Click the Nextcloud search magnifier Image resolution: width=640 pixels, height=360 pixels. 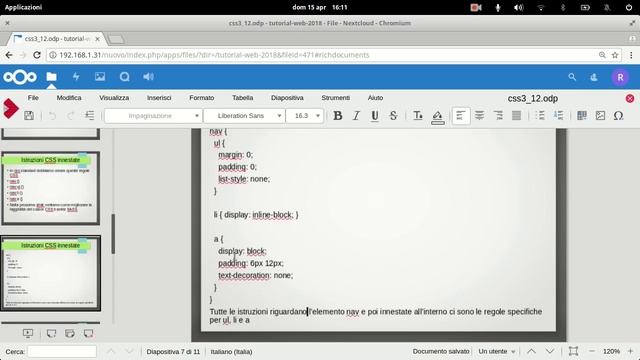click(572, 77)
